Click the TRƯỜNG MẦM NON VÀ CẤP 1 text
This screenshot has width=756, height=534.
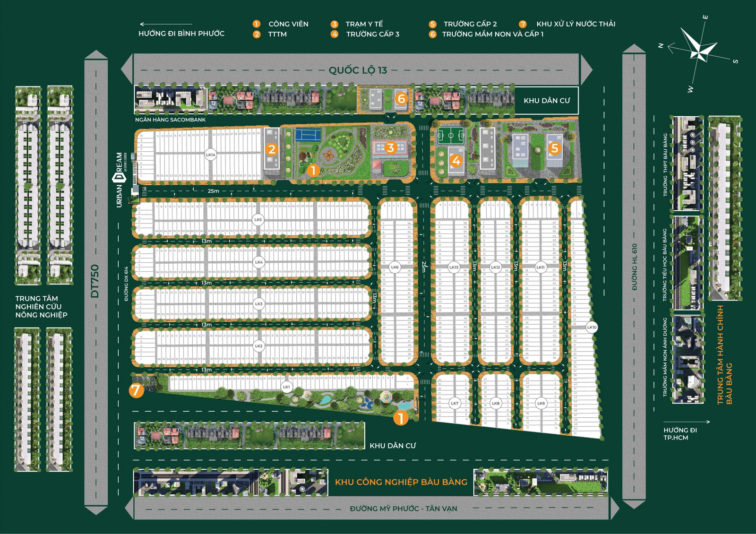click(x=493, y=34)
